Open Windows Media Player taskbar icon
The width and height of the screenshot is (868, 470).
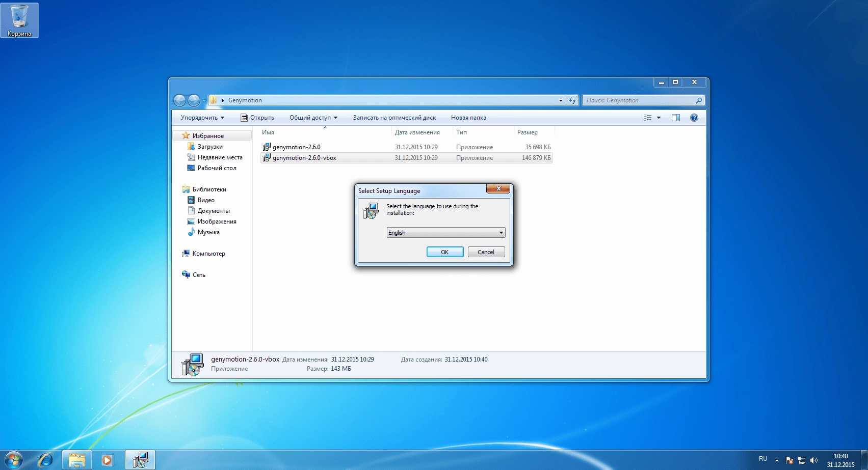107,460
